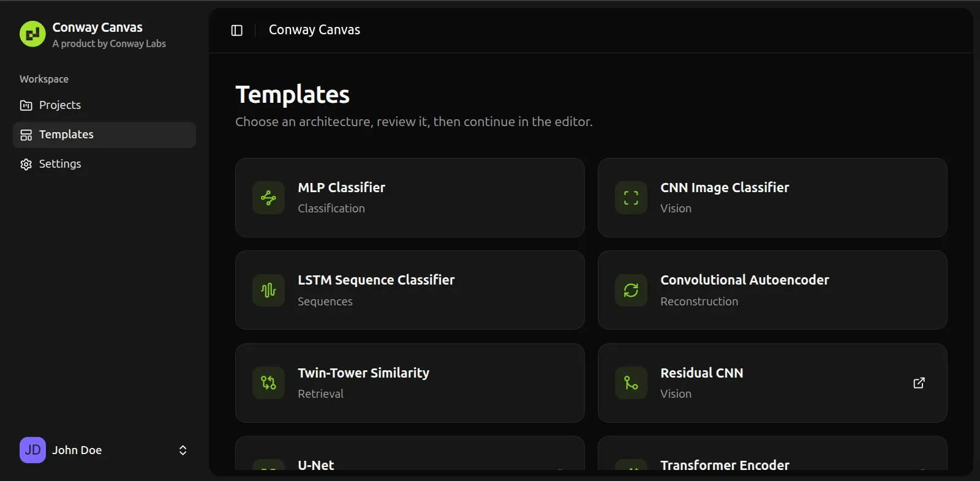This screenshot has height=481, width=980.
Task: Expand the John Doe account menu chevrons
Action: pyautogui.click(x=183, y=450)
